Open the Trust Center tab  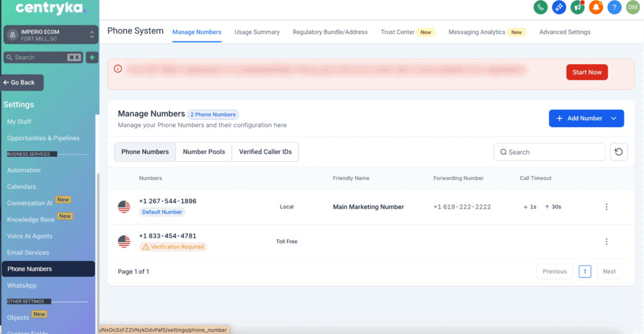click(397, 32)
